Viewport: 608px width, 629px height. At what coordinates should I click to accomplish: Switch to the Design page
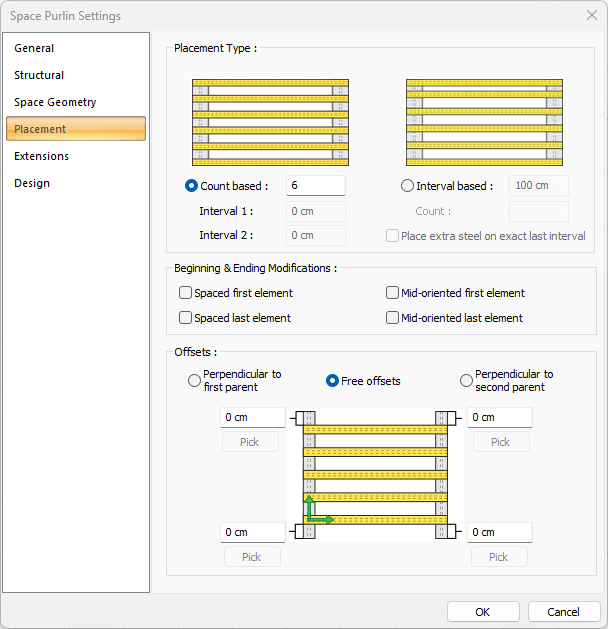(32, 183)
